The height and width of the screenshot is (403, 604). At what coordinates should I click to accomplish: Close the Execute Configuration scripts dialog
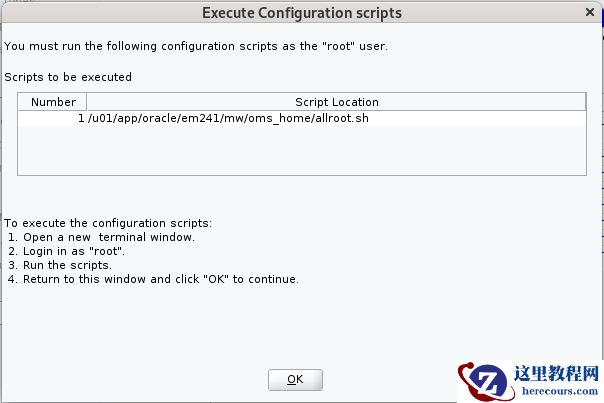click(x=589, y=13)
